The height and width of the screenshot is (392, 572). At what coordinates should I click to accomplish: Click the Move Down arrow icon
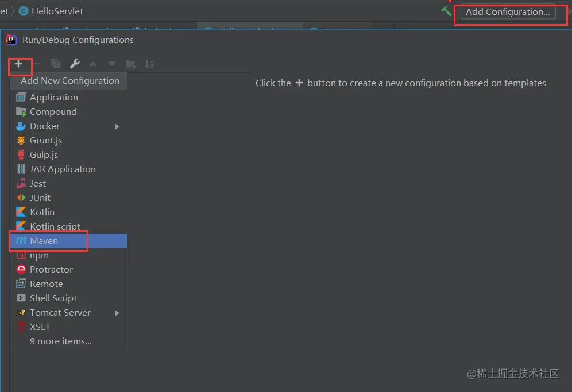click(112, 64)
